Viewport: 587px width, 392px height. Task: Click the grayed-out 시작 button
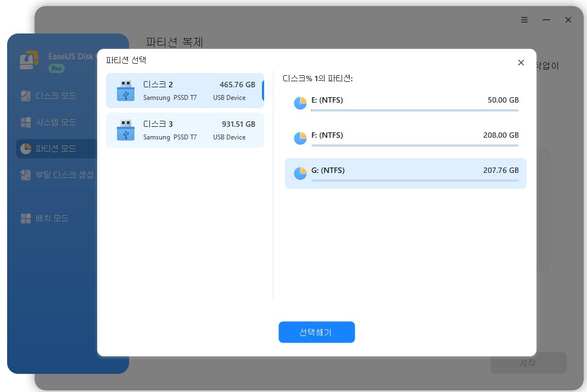point(528,363)
